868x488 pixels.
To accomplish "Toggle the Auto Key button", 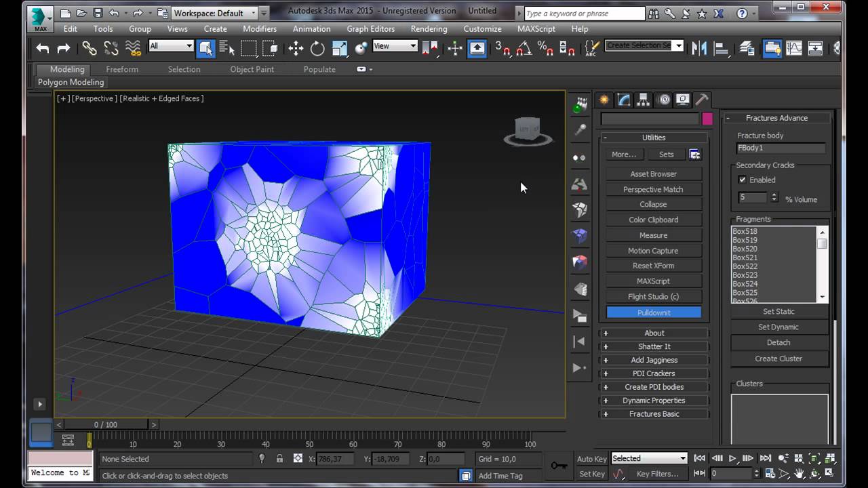I will [591, 459].
